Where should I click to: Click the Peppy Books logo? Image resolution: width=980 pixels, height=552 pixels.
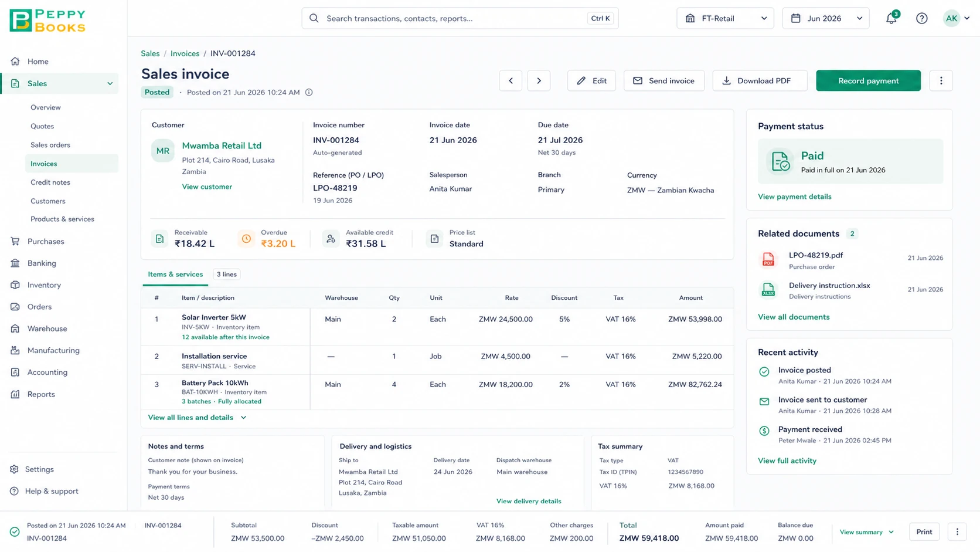pyautogui.click(x=47, y=21)
